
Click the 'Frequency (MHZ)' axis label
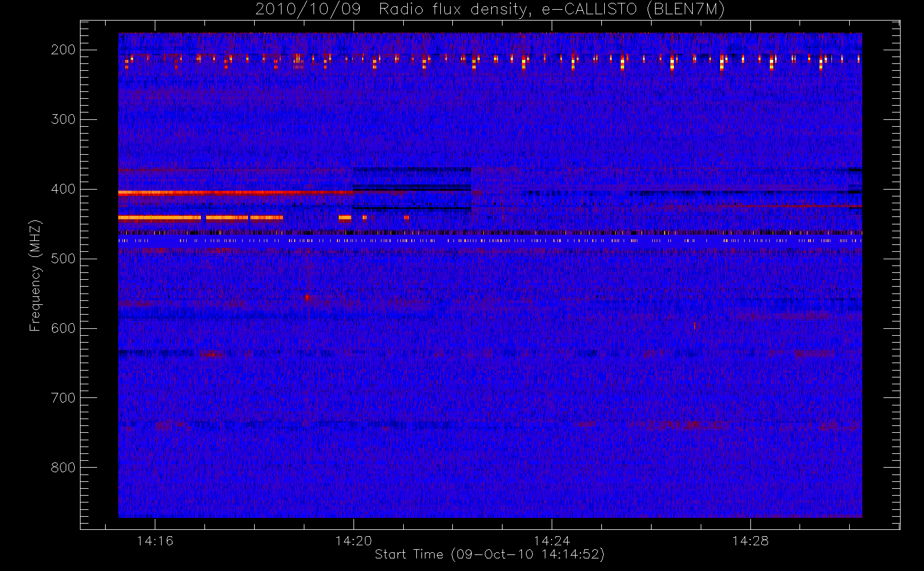click(x=35, y=275)
